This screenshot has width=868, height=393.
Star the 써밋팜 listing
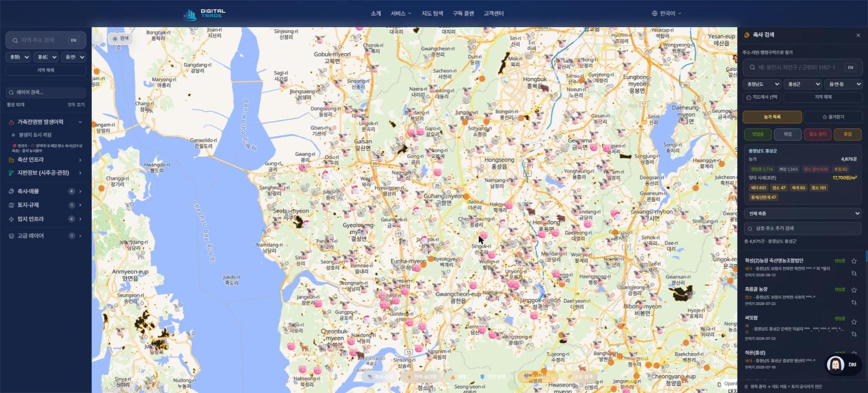[854, 322]
